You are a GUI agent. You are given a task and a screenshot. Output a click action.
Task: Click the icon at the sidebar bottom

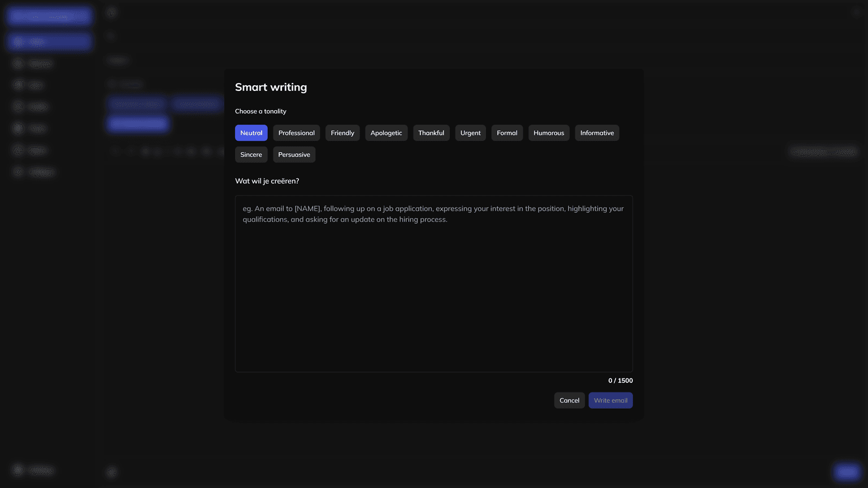(17, 470)
